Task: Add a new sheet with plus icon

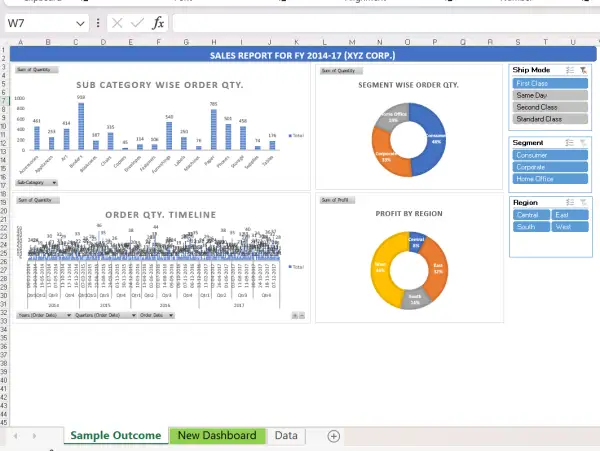Action: pos(334,436)
